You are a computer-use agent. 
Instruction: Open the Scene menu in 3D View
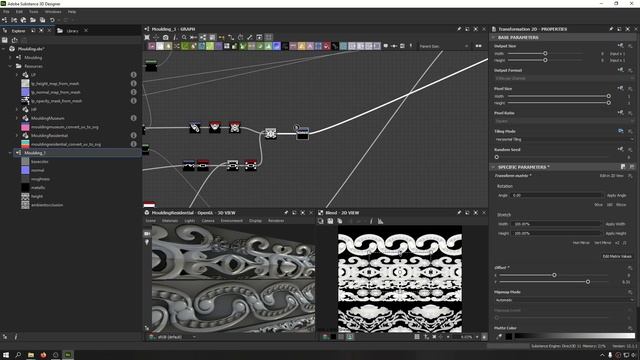151,221
